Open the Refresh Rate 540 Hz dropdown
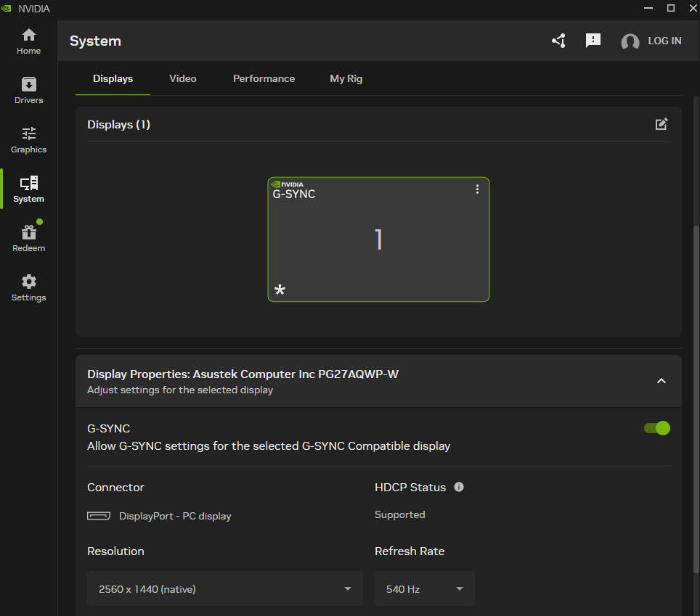 pos(425,588)
